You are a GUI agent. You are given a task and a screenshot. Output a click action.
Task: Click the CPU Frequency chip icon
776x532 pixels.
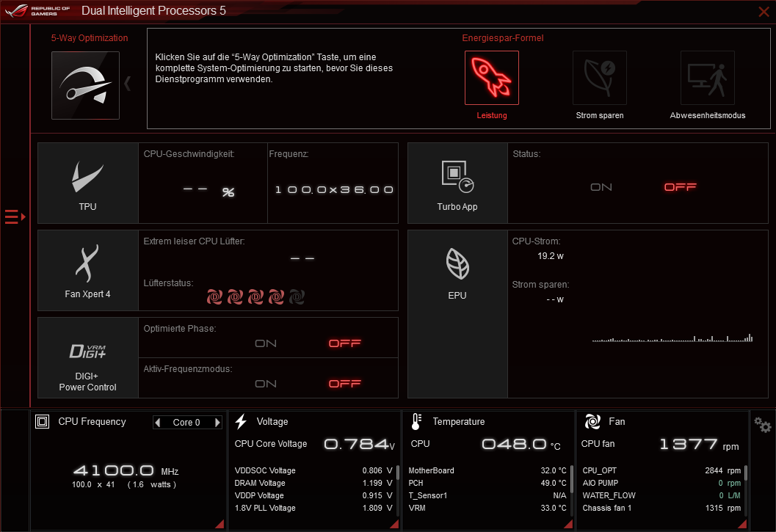tap(42, 422)
